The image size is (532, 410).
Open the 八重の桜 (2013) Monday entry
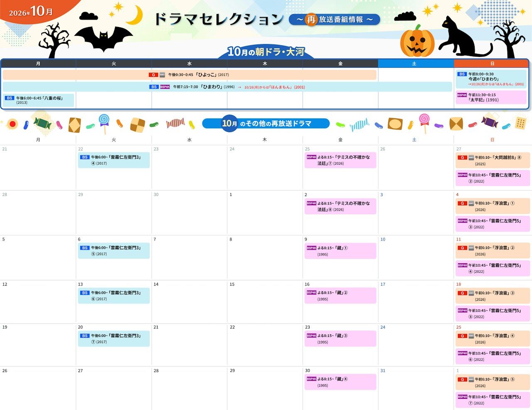click(39, 100)
